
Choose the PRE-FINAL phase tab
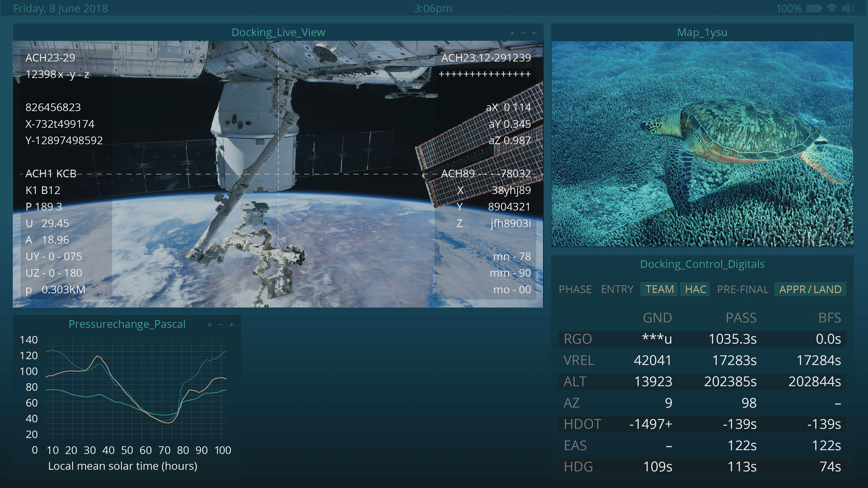(x=743, y=289)
